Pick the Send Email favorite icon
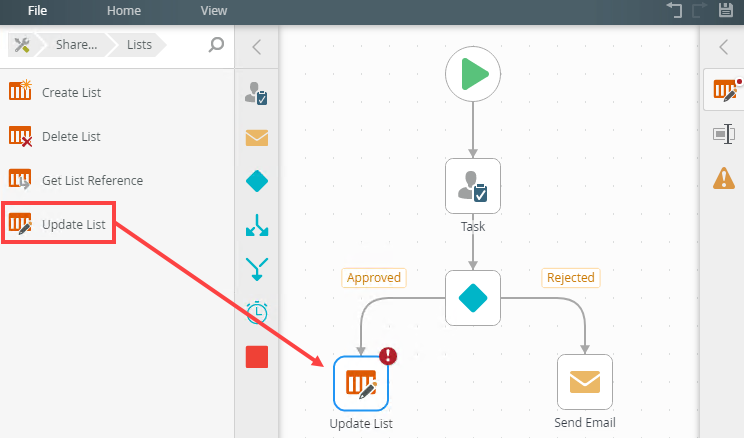 257,138
